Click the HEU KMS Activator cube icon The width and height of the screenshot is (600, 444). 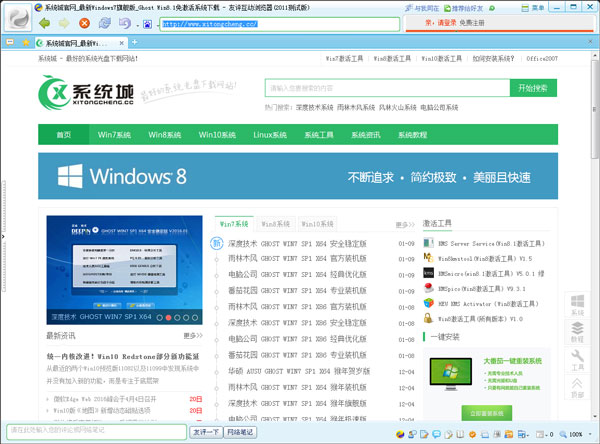pos(429,303)
